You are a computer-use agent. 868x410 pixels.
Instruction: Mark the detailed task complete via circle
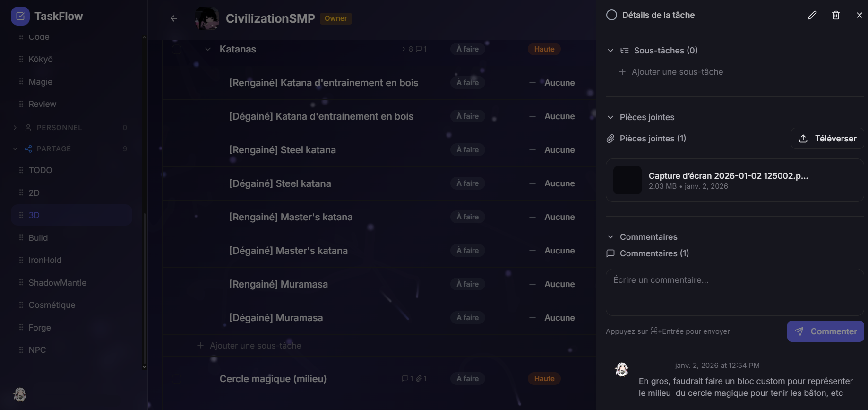(611, 15)
